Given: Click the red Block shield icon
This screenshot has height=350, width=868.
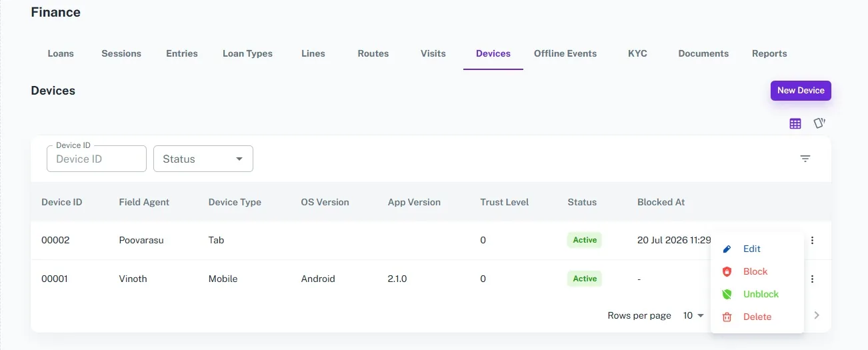Looking at the screenshot, I should 727,271.
